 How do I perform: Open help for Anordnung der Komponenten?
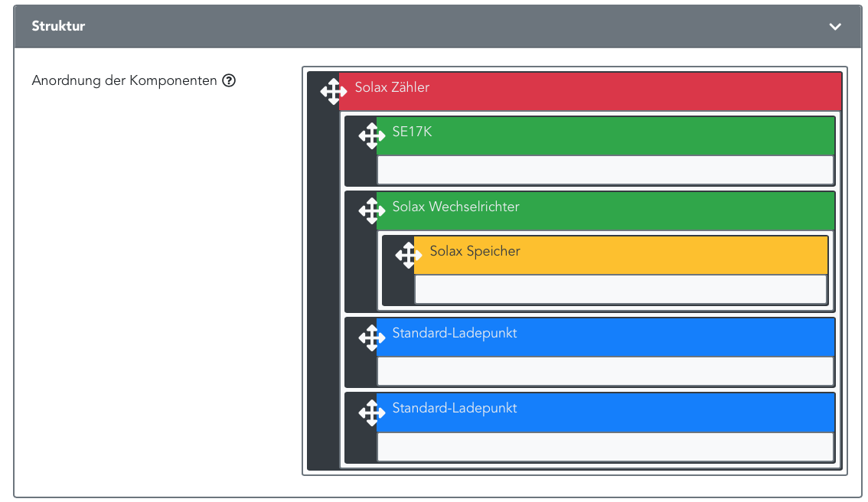pos(229,81)
